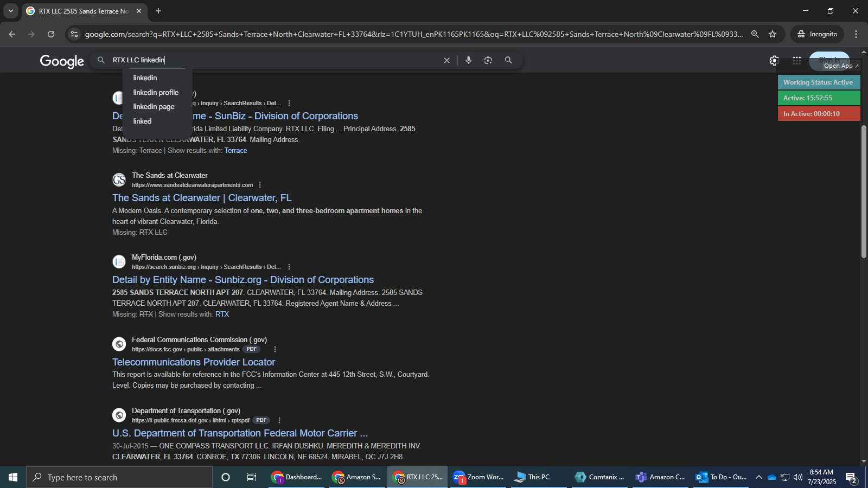
Task: Open OneDrive cloud tray icon
Action: tap(771, 477)
